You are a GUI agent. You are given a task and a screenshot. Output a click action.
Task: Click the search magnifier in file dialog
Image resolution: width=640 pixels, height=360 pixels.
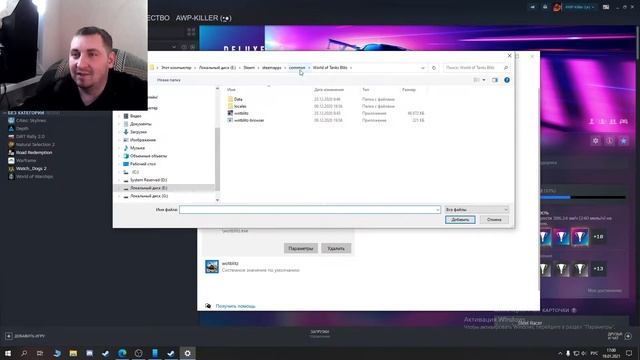[506, 68]
